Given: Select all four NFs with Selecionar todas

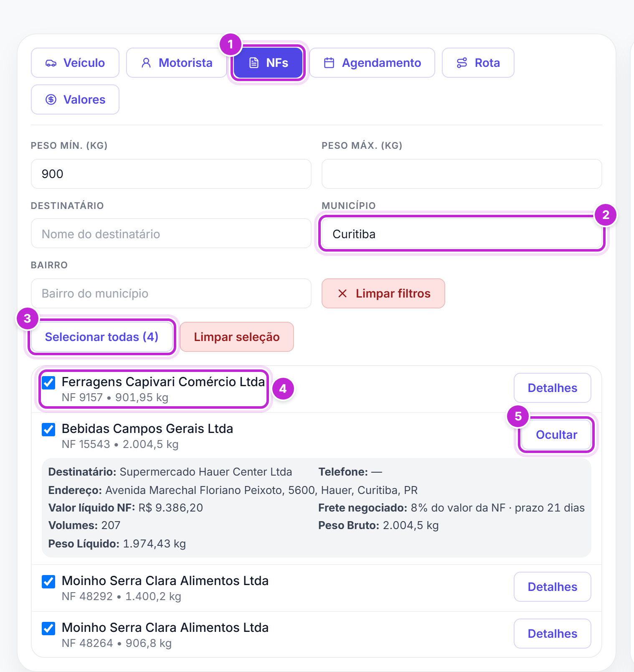Looking at the screenshot, I should pyautogui.click(x=101, y=337).
